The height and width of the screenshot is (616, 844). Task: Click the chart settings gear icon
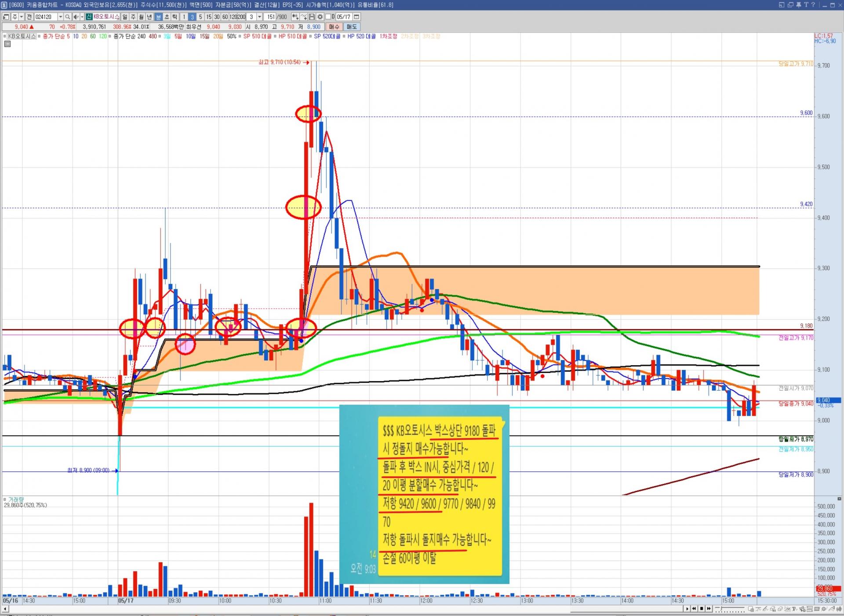[320, 17]
